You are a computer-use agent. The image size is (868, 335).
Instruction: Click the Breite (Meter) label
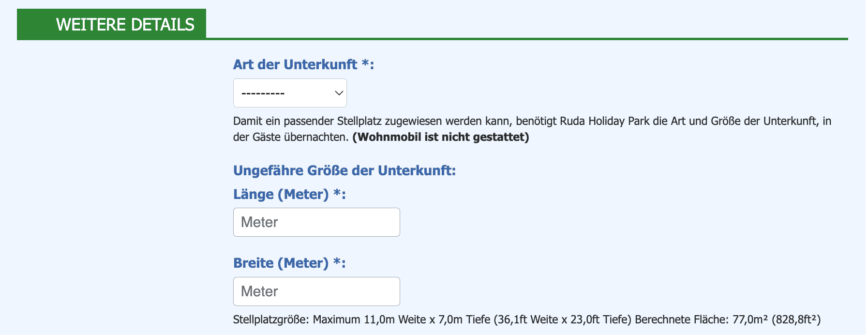pos(289,263)
